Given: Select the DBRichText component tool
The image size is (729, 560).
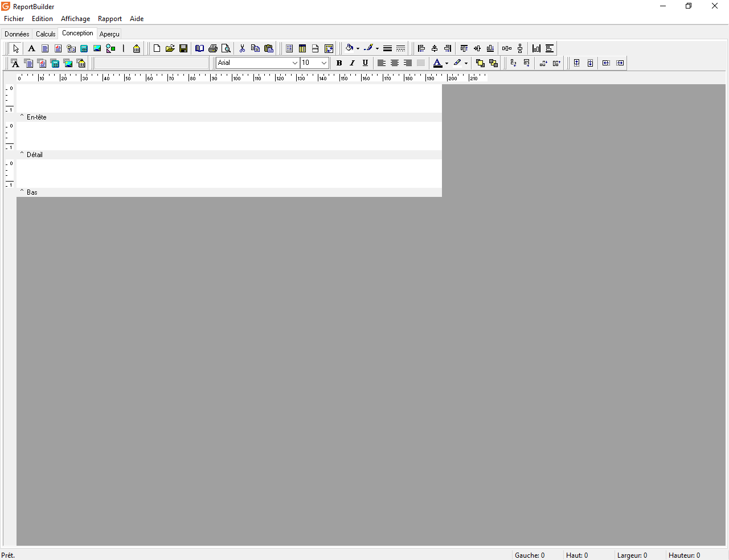Looking at the screenshot, I should (x=42, y=63).
